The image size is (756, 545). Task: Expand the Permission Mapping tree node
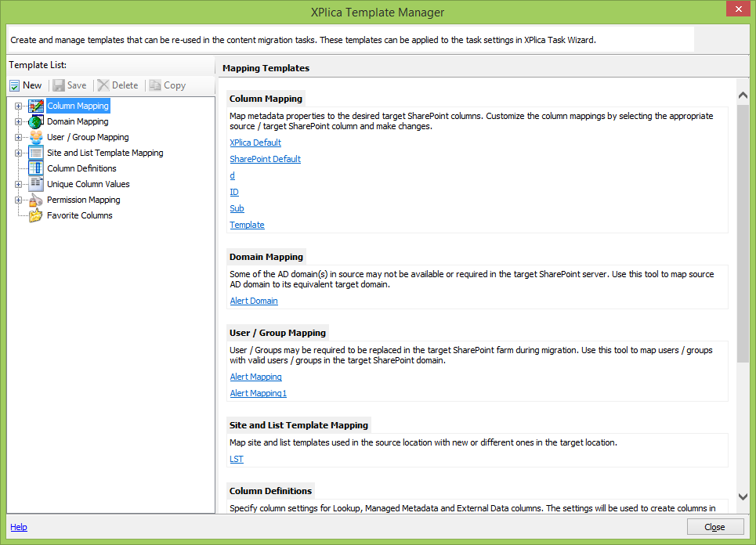coord(18,200)
